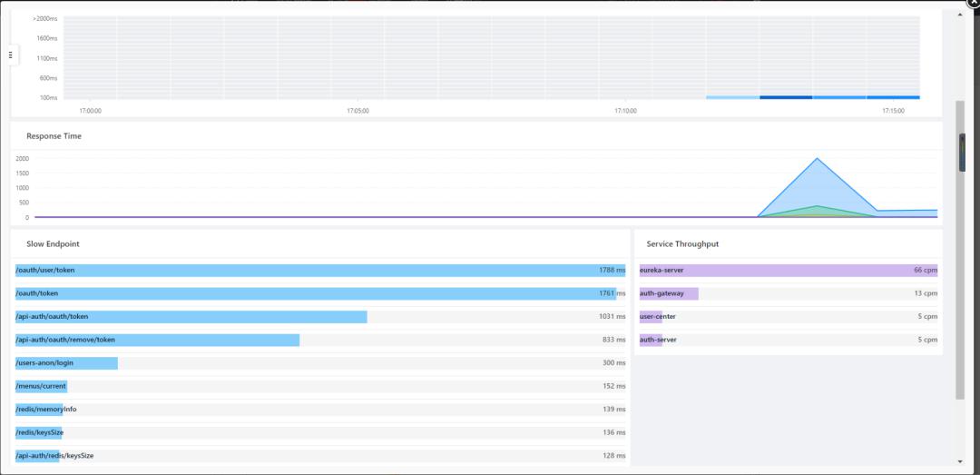Open the side panel handle icon
This screenshot has height=475, width=980.
11,55
